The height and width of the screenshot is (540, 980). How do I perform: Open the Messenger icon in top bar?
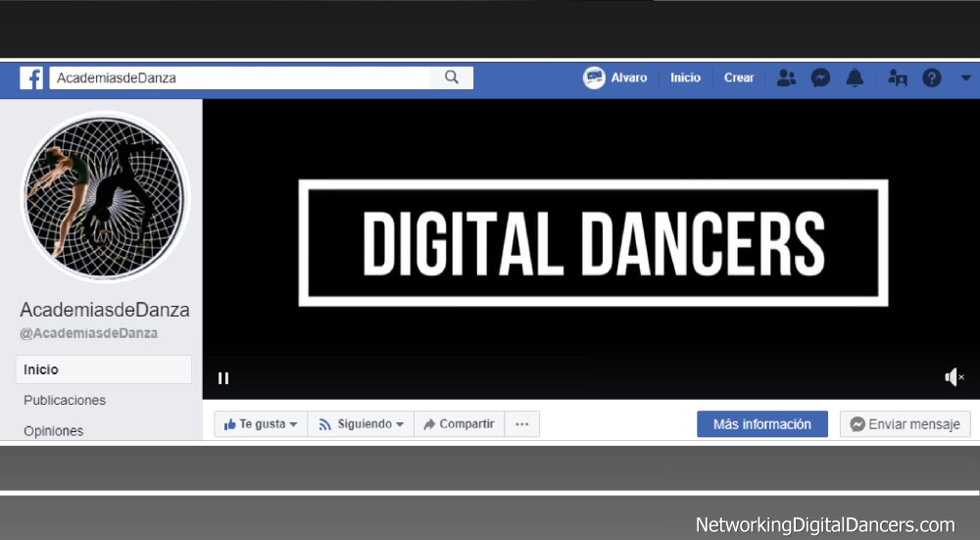pos(821,78)
